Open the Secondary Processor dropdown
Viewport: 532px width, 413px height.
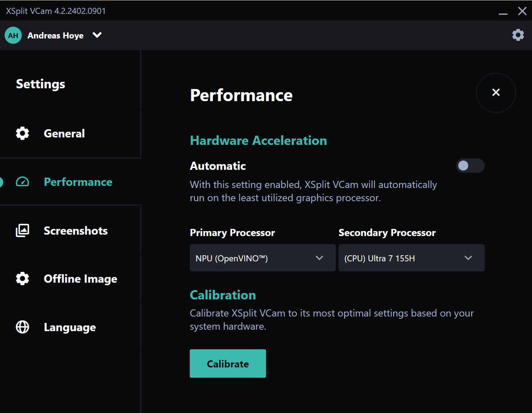(411, 258)
